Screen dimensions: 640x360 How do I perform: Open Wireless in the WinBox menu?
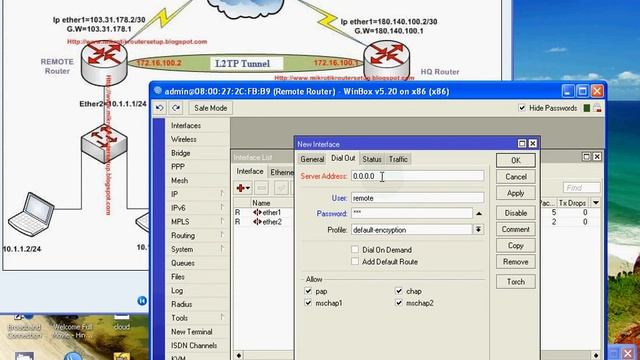[184, 139]
